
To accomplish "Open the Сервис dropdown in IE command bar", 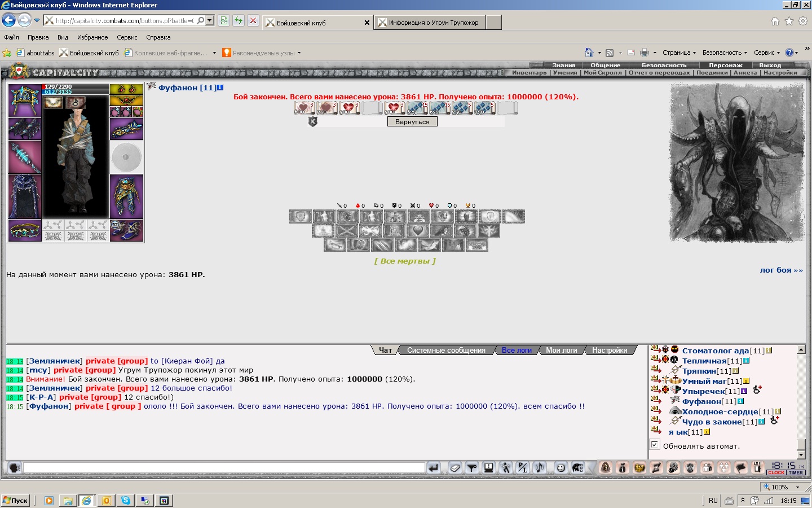I will (x=767, y=52).
